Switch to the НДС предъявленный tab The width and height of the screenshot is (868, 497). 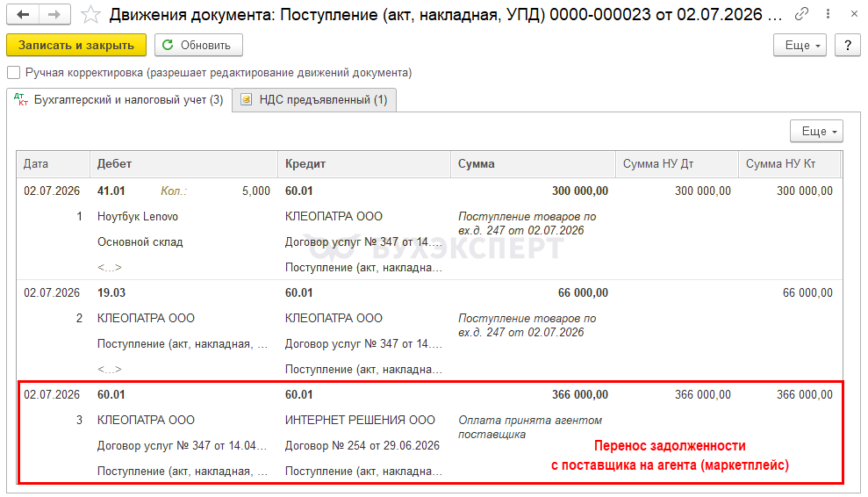[314, 100]
